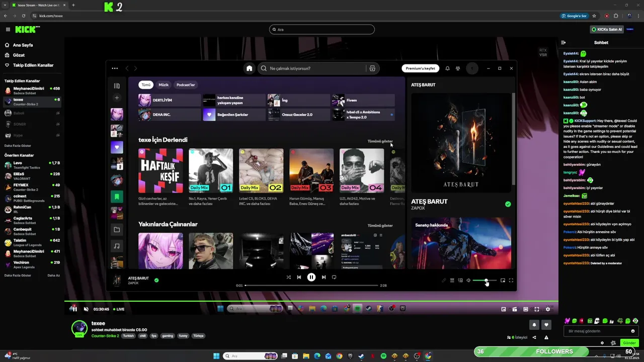Viewport: 644px width, 362px height.
Task: Open Daily Mix 01 cover
Action: click(x=211, y=170)
